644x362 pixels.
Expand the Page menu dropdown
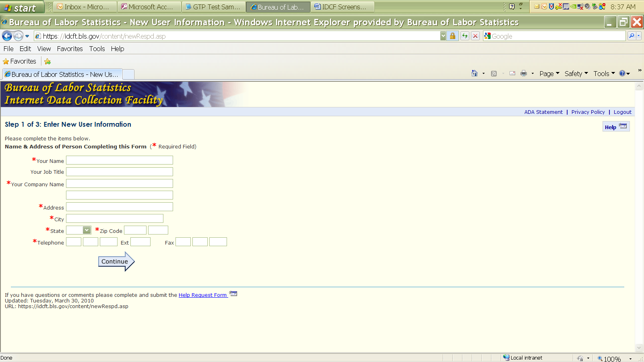(x=549, y=74)
